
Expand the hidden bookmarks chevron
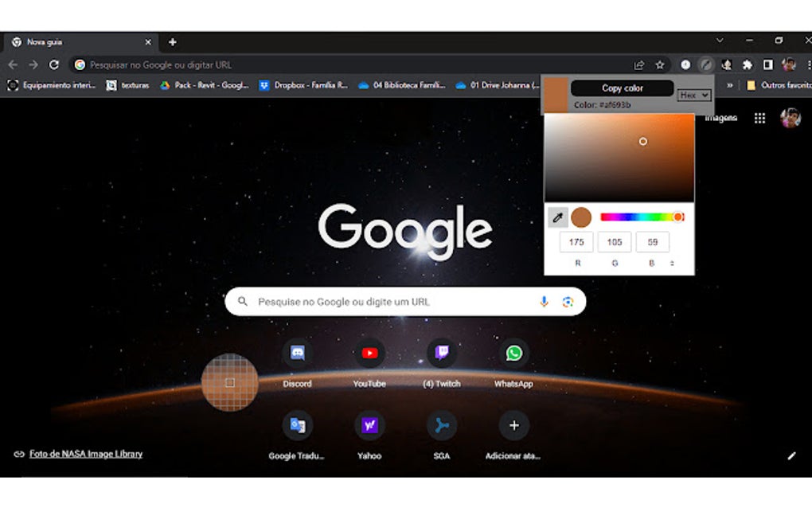(x=729, y=85)
